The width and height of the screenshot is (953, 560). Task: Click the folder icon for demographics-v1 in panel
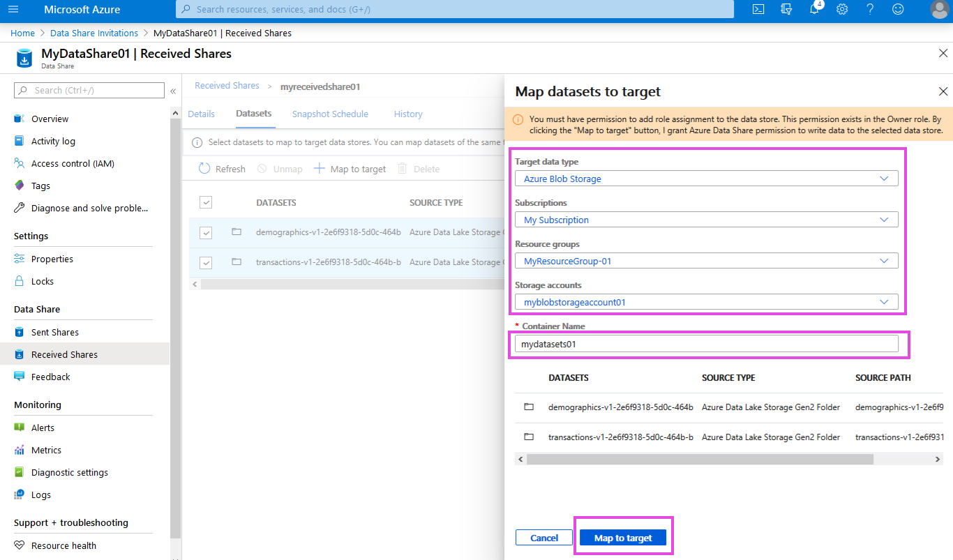(529, 407)
